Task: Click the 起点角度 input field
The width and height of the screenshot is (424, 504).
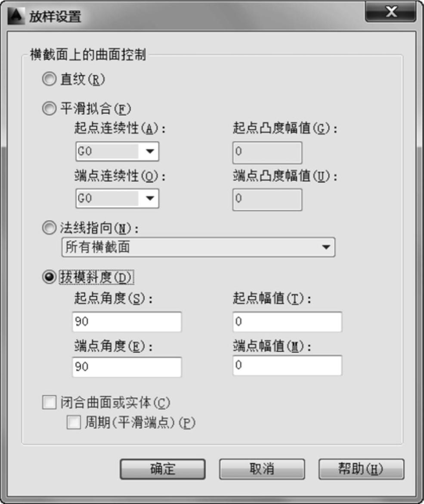Action: click(x=127, y=323)
